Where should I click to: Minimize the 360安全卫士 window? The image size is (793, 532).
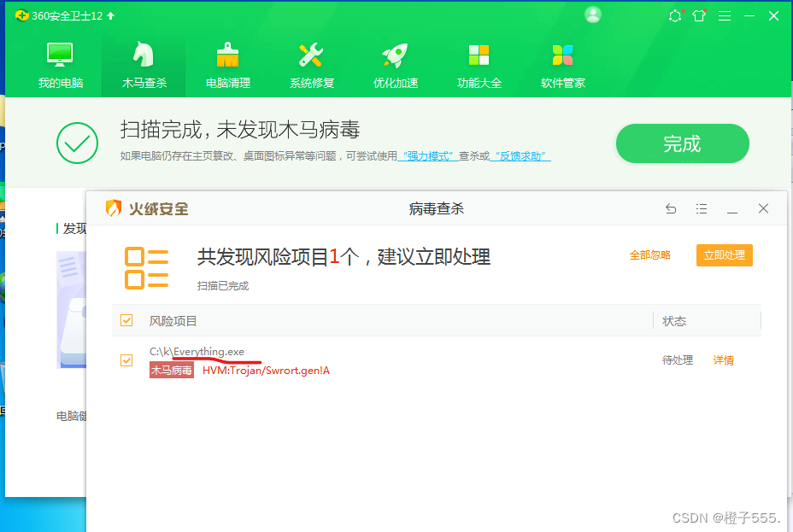click(749, 16)
